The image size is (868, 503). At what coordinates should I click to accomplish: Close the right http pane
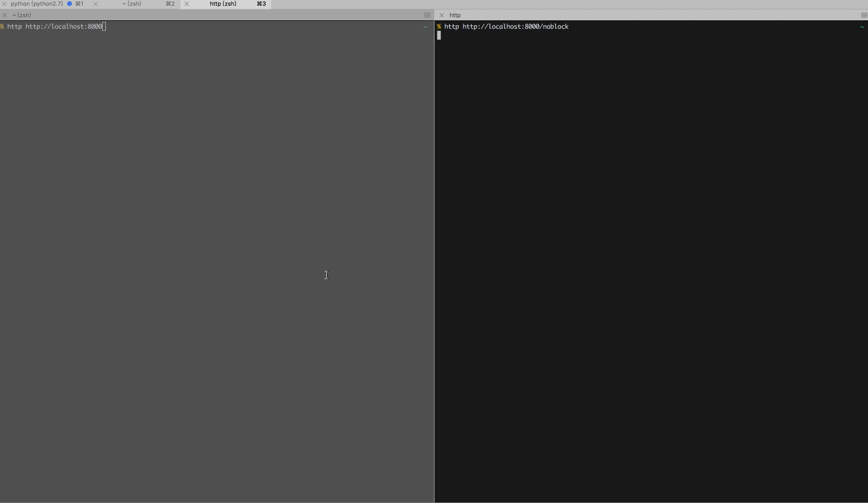442,15
